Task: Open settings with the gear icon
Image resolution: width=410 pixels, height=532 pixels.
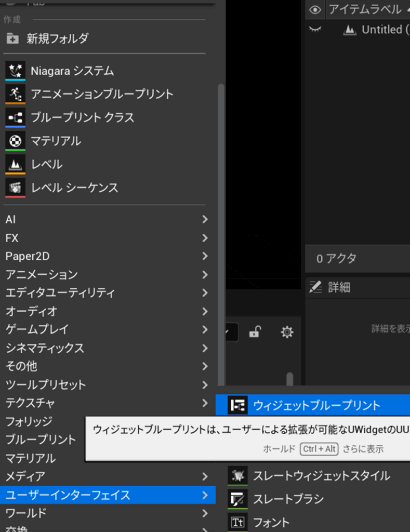Action: (x=287, y=332)
